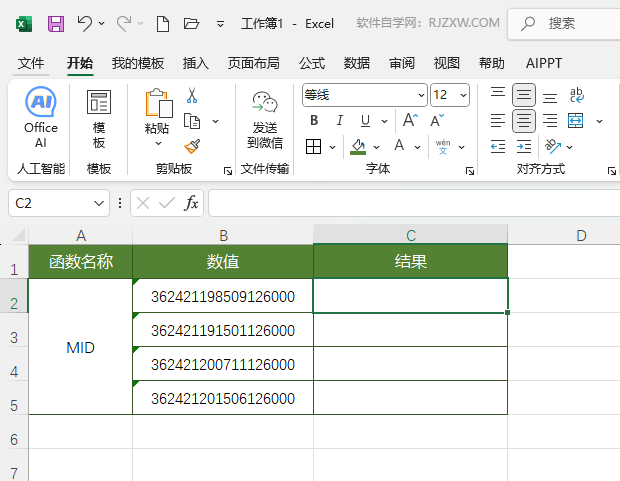The width and height of the screenshot is (620, 481).
Task: Copy selection with copy icon
Action: click(192, 121)
